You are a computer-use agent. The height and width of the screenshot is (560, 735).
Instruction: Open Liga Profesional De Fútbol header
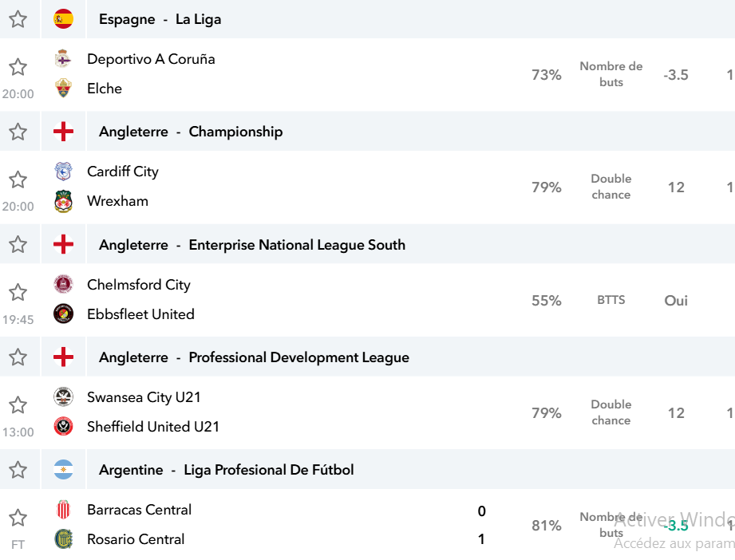pyautogui.click(x=227, y=470)
